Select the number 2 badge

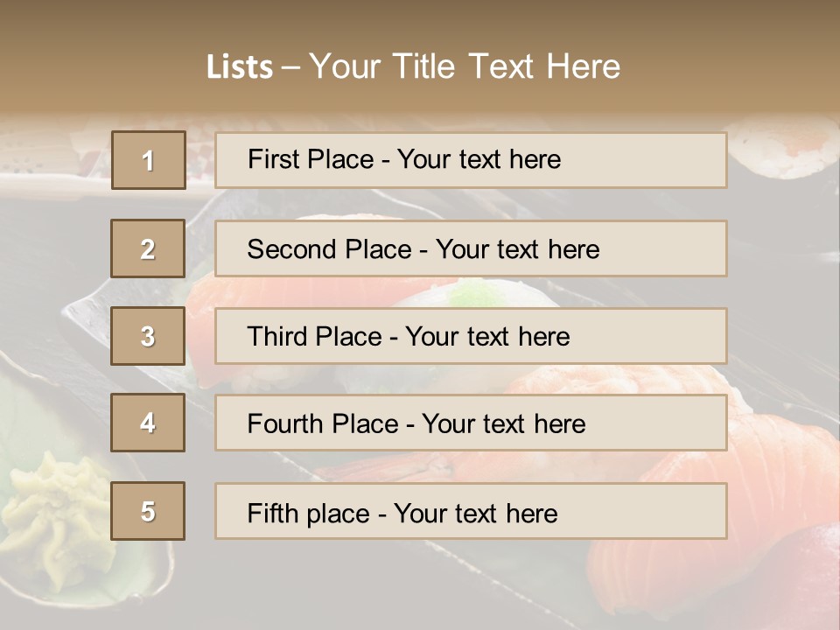[x=148, y=248]
